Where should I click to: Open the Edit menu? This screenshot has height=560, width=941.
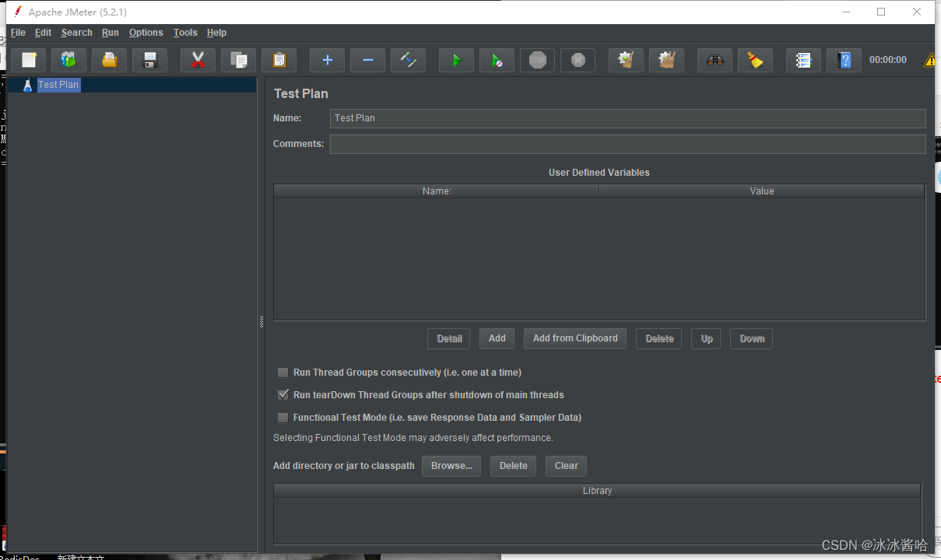43,33
